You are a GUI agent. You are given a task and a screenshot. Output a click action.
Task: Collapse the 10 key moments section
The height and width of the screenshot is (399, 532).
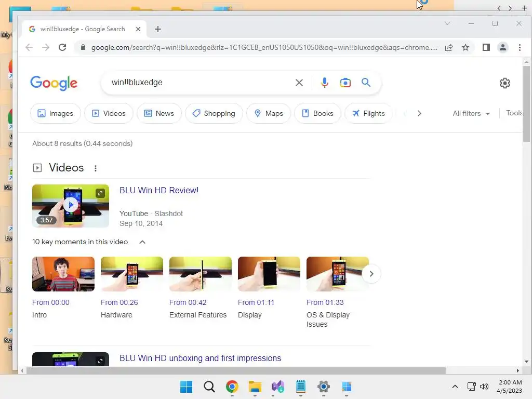(142, 242)
